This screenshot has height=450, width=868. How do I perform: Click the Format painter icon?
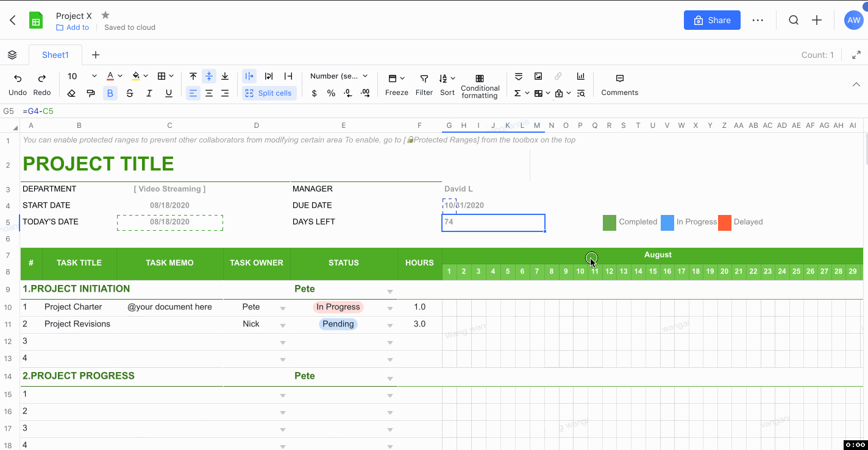point(91,93)
